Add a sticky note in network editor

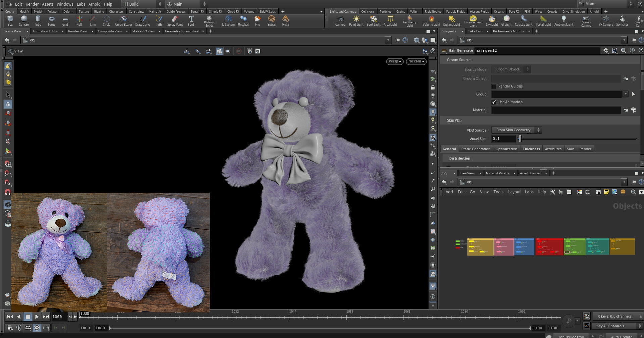point(606,192)
